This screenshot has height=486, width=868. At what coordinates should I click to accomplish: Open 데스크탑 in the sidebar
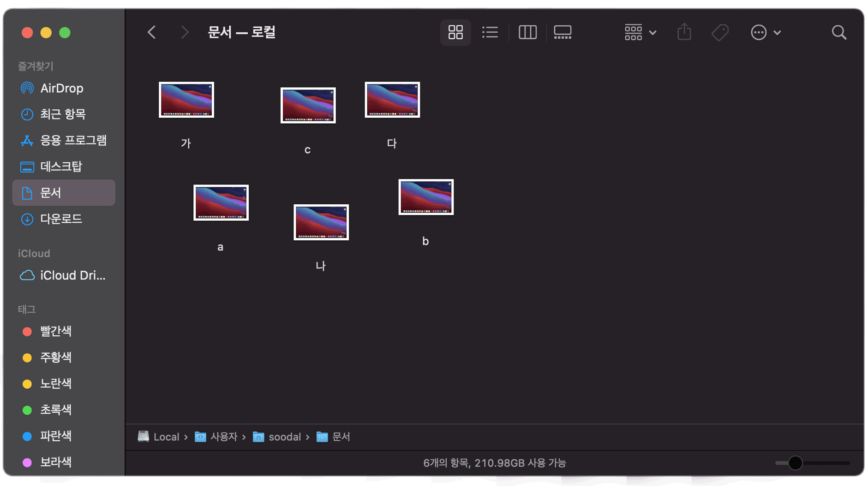(64, 166)
